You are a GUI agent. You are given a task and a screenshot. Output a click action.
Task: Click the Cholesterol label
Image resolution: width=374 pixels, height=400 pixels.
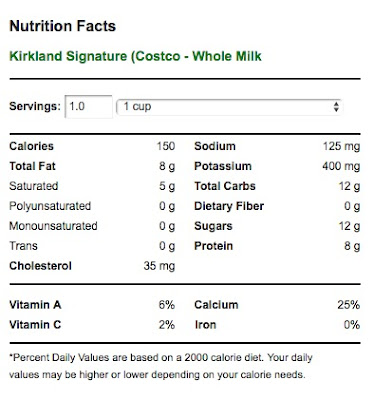click(x=40, y=266)
